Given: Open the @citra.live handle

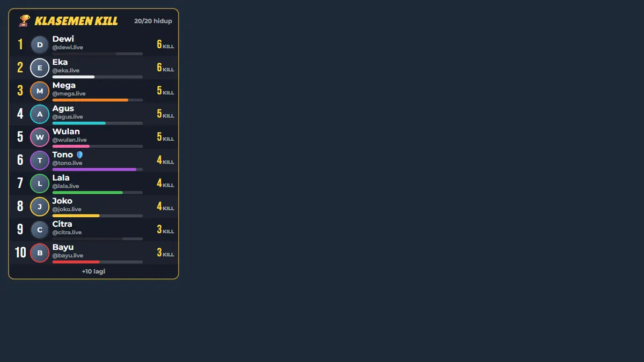Looking at the screenshot, I should tap(67, 232).
